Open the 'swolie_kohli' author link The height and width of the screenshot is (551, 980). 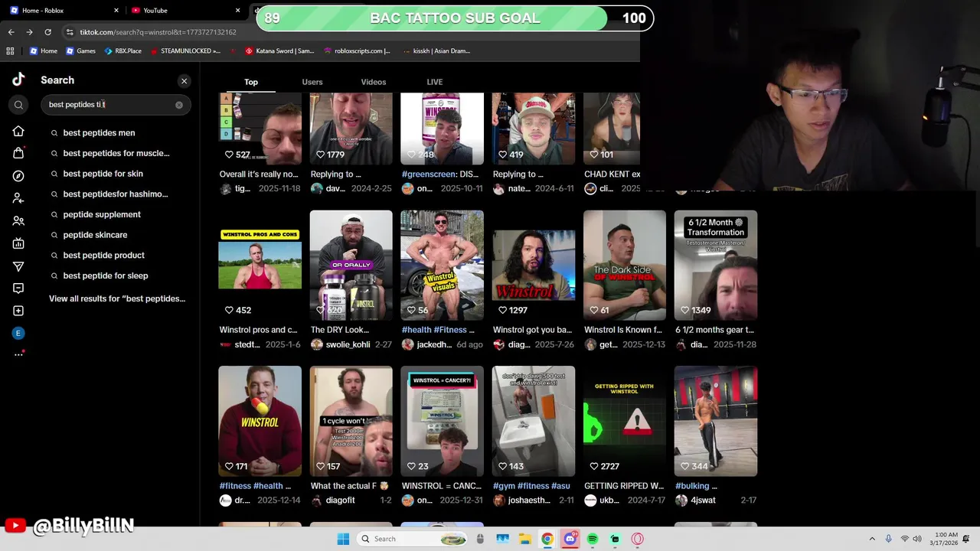348,344
